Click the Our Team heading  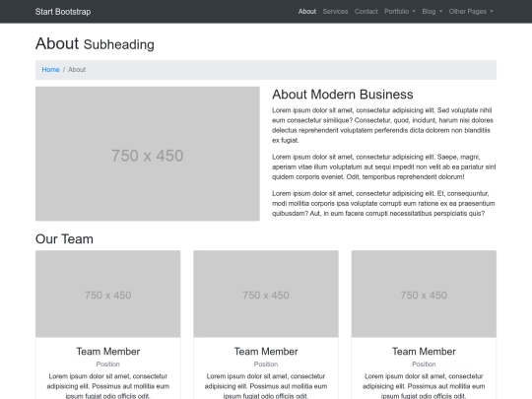pyautogui.click(x=64, y=238)
